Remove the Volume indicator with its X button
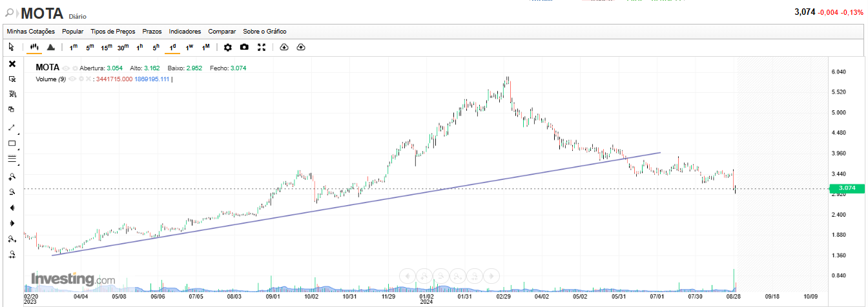Viewport: 868px width, 307px height. pos(88,79)
